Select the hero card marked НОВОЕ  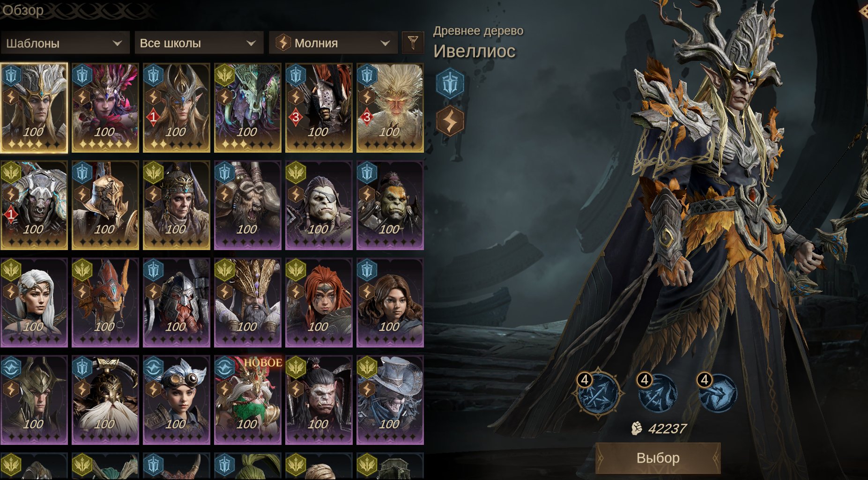[248, 400]
